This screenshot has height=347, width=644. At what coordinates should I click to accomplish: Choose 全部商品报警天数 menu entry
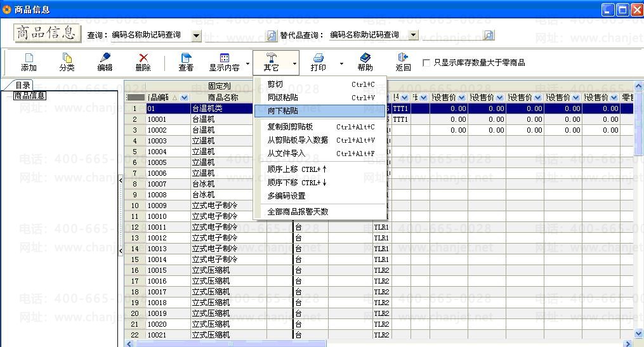coord(298,212)
